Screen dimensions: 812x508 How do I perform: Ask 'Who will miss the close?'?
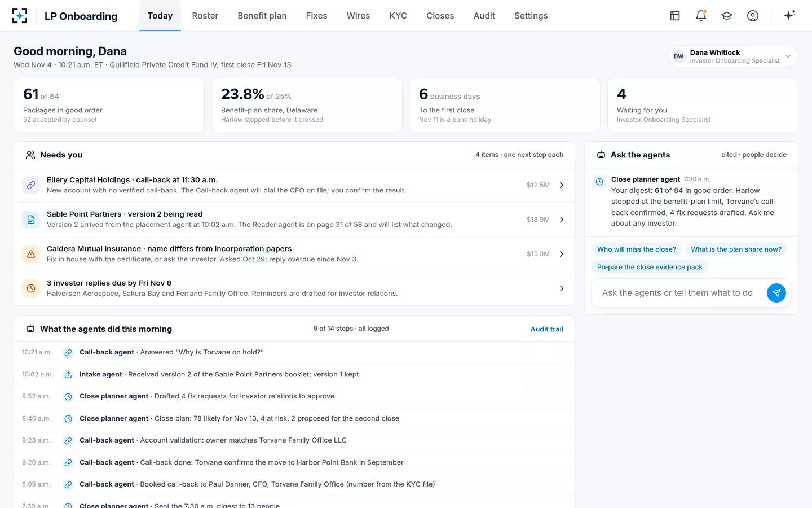point(637,249)
